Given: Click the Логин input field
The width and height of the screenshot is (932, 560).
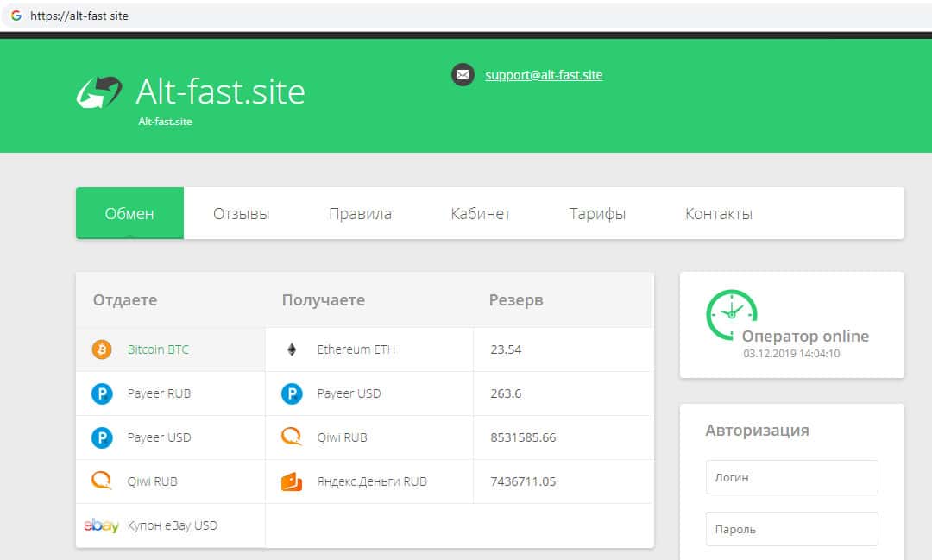Looking at the screenshot, I should pos(791,477).
